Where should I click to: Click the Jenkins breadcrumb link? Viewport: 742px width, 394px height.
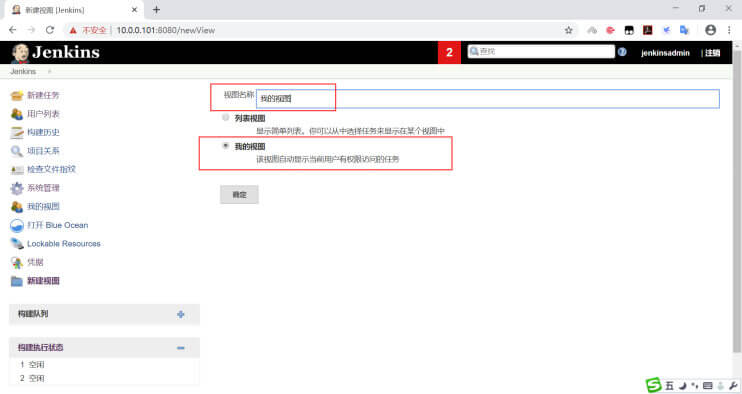pyautogui.click(x=23, y=71)
